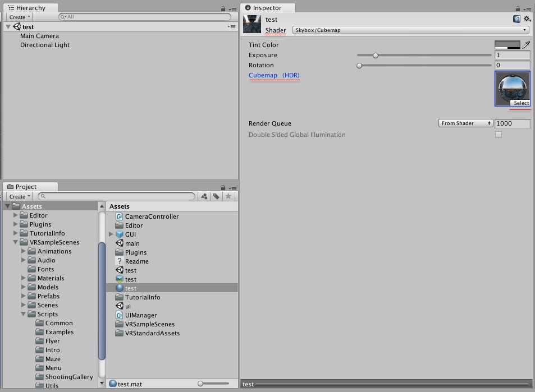Select Directional Light in Hierarchy
The image size is (535, 392).
pos(45,45)
